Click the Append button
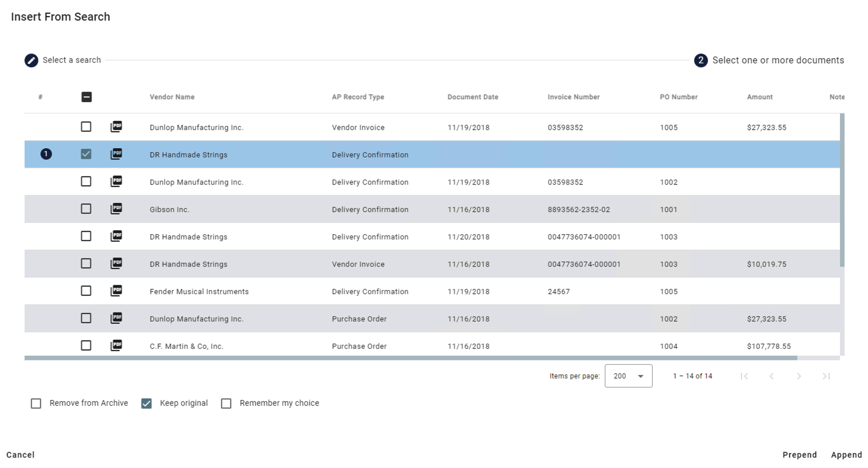Screen dimensions: 868x468 click(x=846, y=454)
